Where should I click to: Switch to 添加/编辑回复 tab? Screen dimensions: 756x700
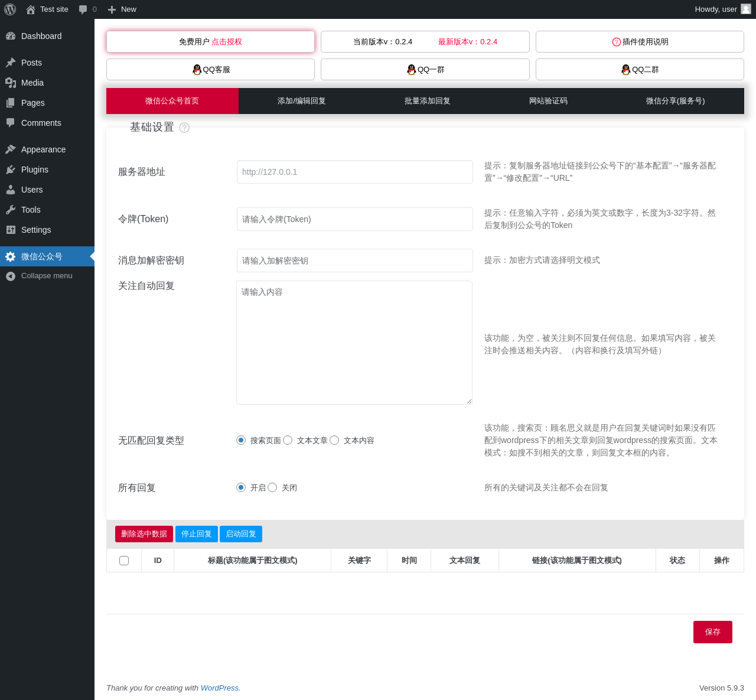coord(302,101)
